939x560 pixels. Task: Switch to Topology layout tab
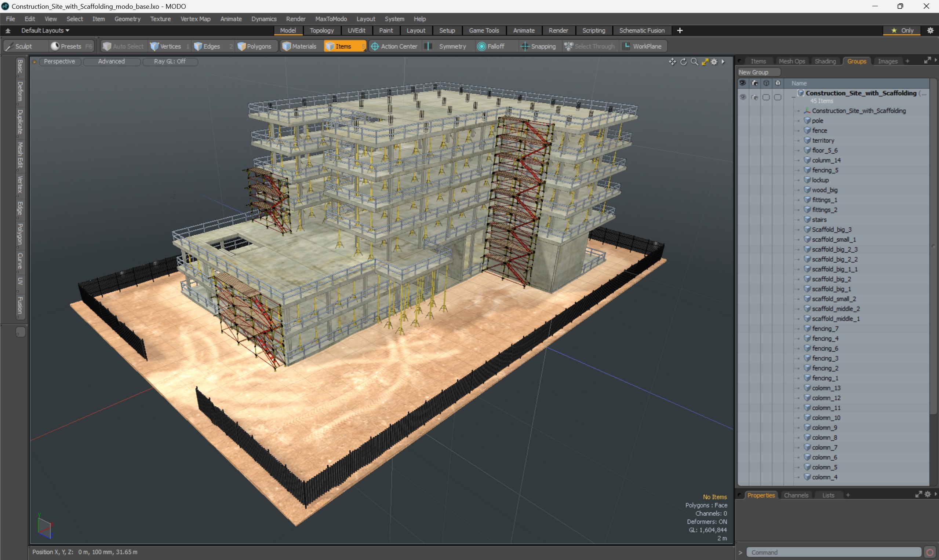(x=322, y=30)
